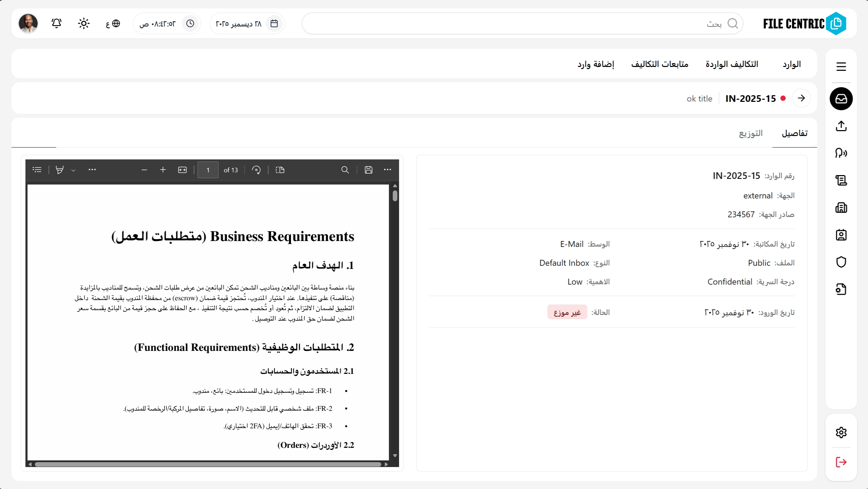
Task: Toggle light/dark theme with sun icon
Action: pos(84,23)
